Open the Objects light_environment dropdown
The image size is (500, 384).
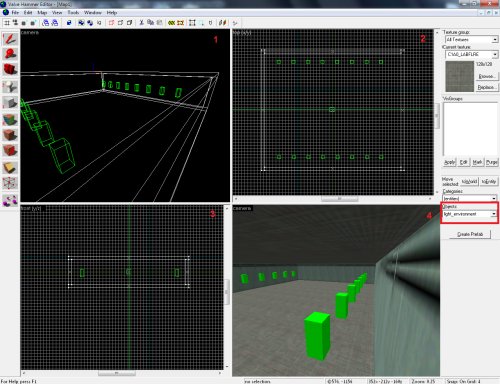[x=469, y=214]
